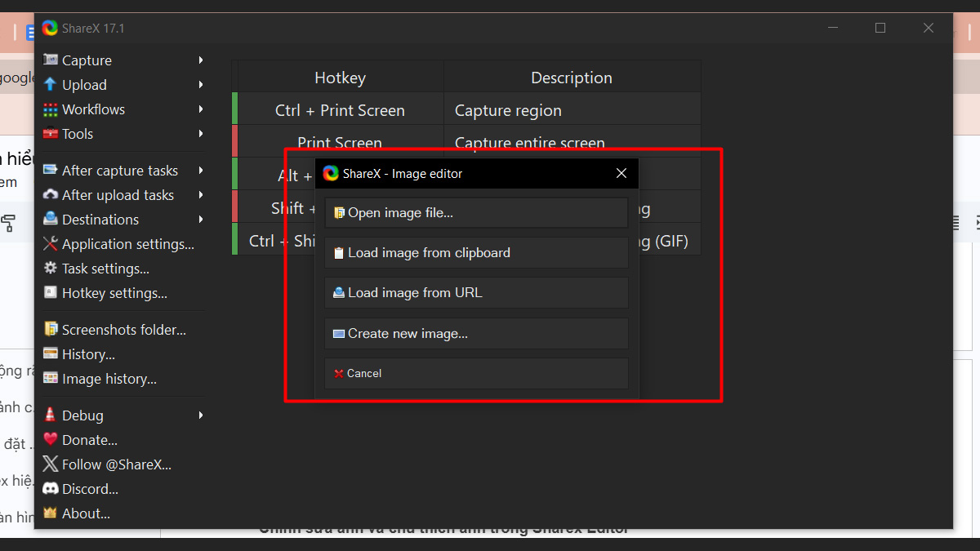
Task: Click the Application settings wrench icon
Action: click(x=51, y=244)
